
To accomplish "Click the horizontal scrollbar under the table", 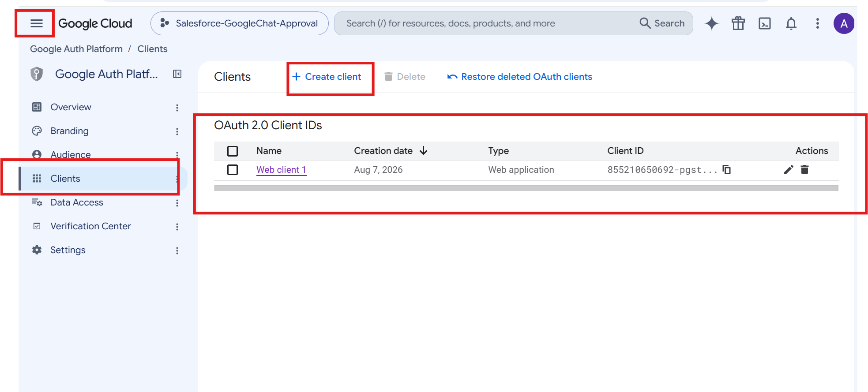I will (526, 188).
